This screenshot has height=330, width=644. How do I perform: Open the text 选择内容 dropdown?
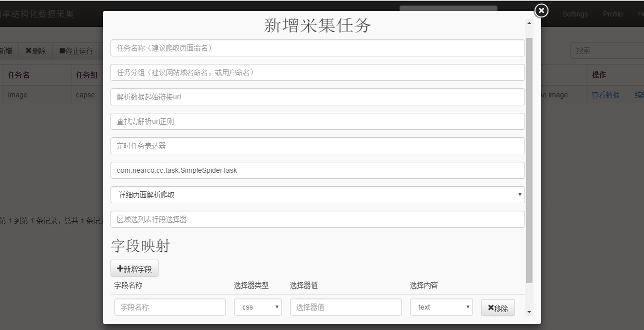[x=441, y=307]
